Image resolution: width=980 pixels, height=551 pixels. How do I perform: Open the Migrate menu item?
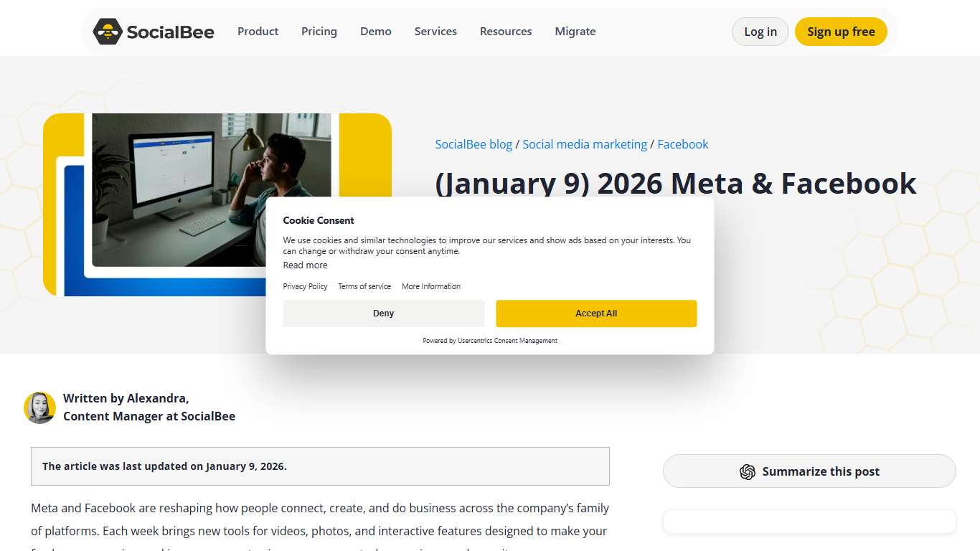[575, 31]
